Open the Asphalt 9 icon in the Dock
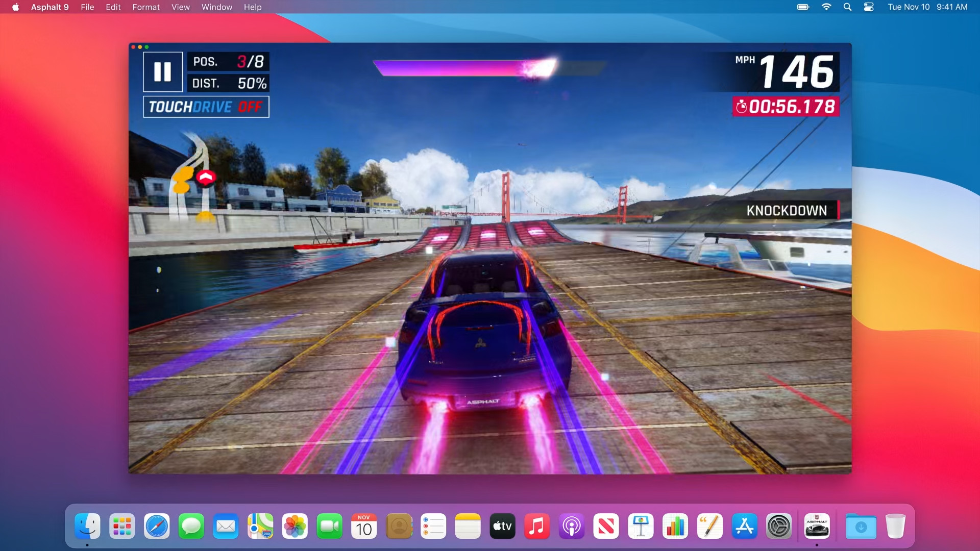Image resolution: width=980 pixels, height=551 pixels. pos(818,526)
